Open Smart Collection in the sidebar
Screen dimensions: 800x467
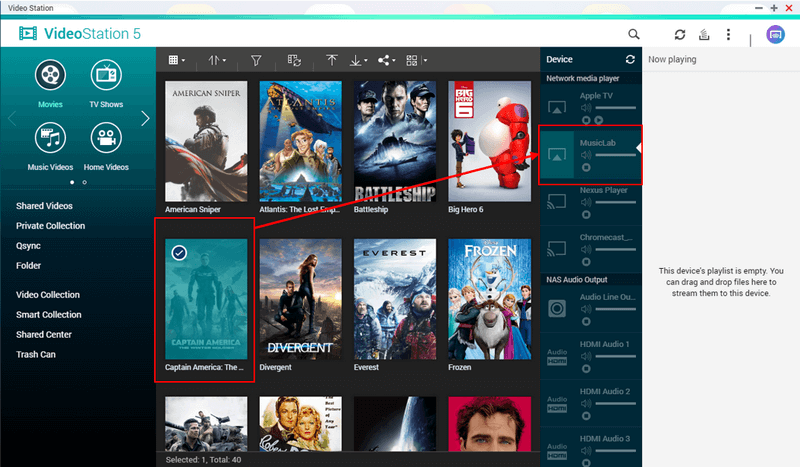(x=48, y=314)
